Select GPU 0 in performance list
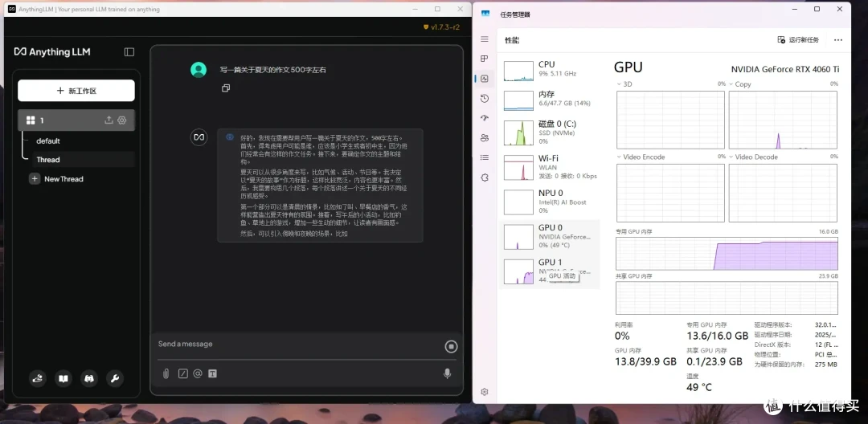 [550, 236]
